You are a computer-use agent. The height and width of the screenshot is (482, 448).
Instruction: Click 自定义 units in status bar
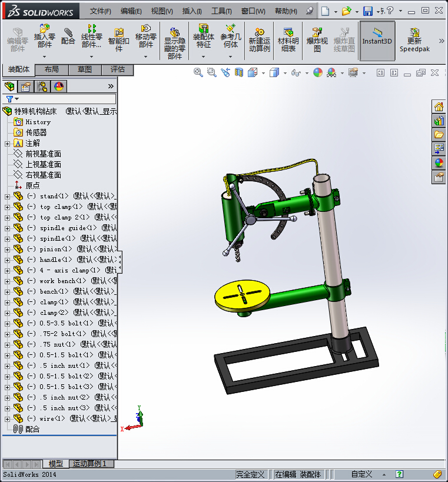click(x=361, y=474)
